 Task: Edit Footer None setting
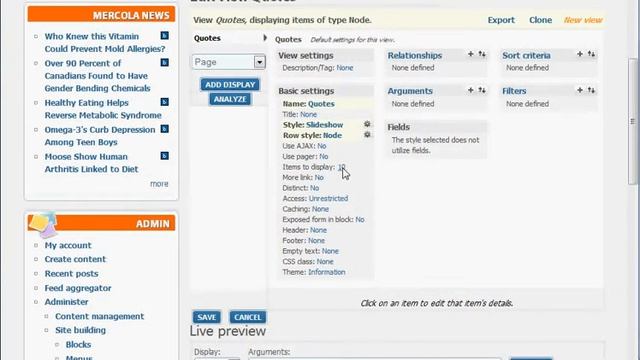click(316, 241)
